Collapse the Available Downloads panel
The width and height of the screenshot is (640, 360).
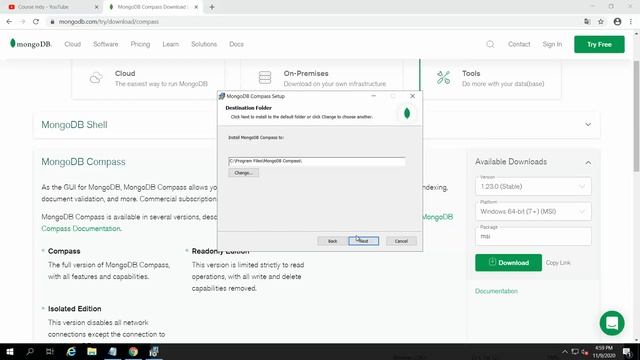coord(588,162)
